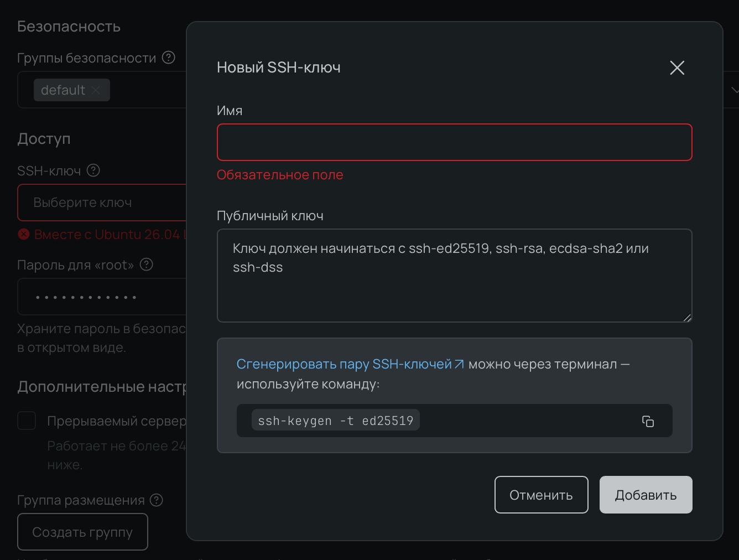The image size is (739, 560).
Task: Click the Обязательное поле error message
Action: (280, 175)
